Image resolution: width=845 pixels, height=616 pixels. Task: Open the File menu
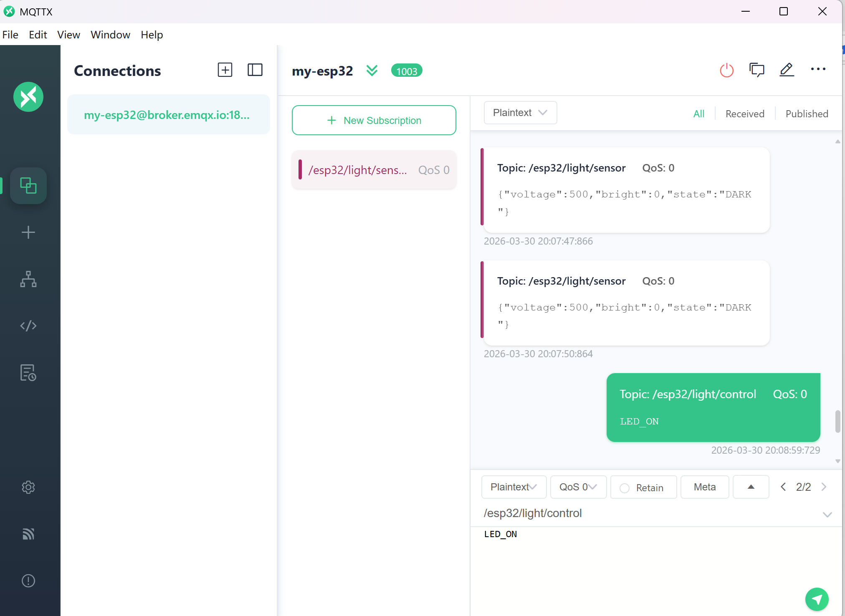(x=10, y=35)
